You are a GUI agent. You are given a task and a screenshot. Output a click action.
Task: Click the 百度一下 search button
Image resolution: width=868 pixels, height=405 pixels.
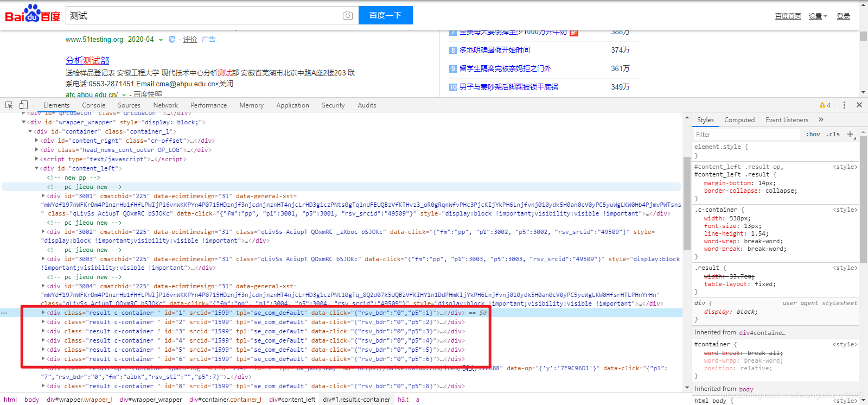point(385,15)
